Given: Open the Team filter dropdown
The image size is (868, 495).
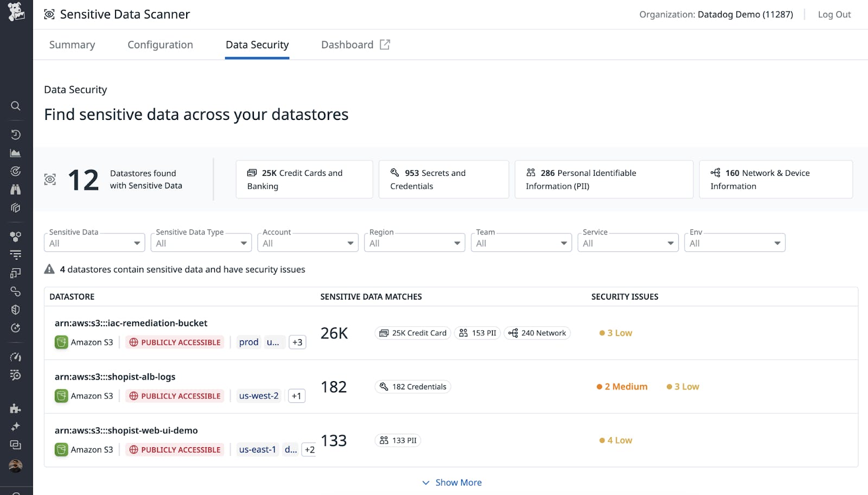Looking at the screenshot, I should (521, 243).
